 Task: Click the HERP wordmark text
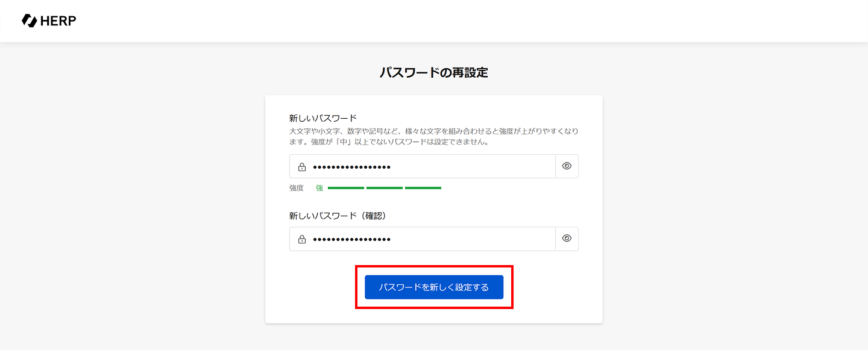pos(58,21)
